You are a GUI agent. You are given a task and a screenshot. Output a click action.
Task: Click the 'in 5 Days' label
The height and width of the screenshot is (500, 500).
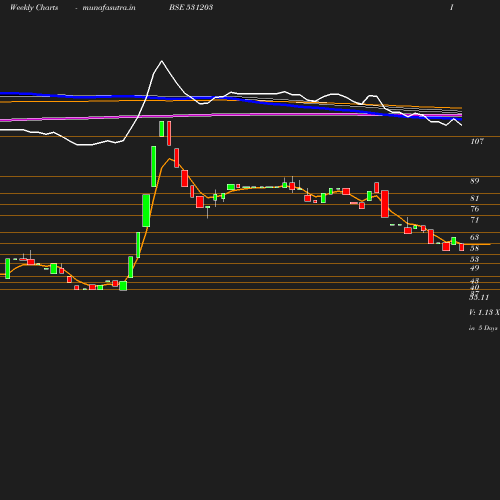pyautogui.click(x=483, y=328)
